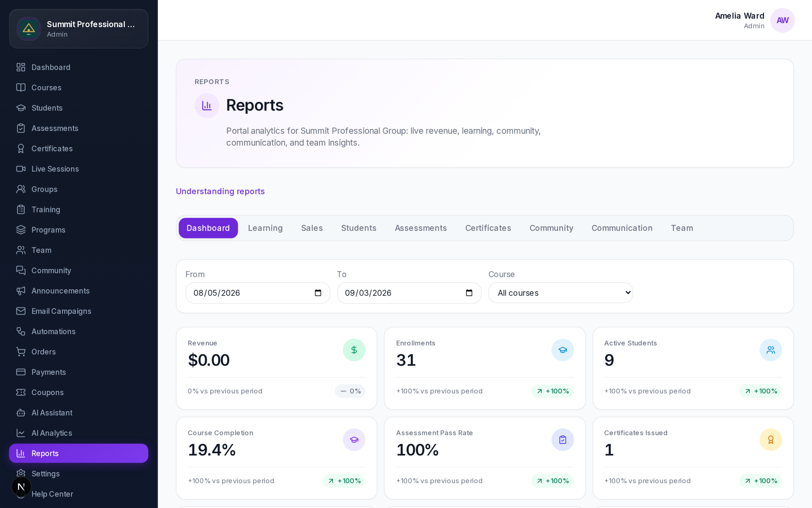The height and width of the screenshot is (508, 812).
Task: Click the Revenue dollar icon
Action: point(354,350)
